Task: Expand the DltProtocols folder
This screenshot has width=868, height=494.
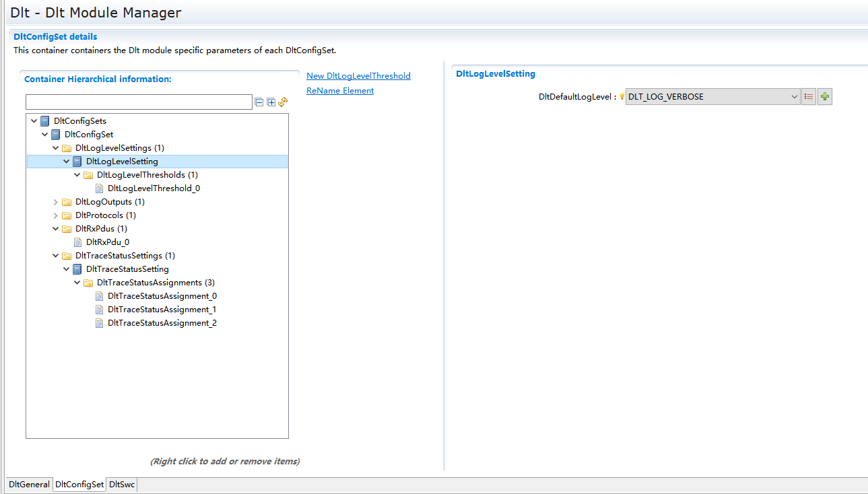Action: point(56,215)
